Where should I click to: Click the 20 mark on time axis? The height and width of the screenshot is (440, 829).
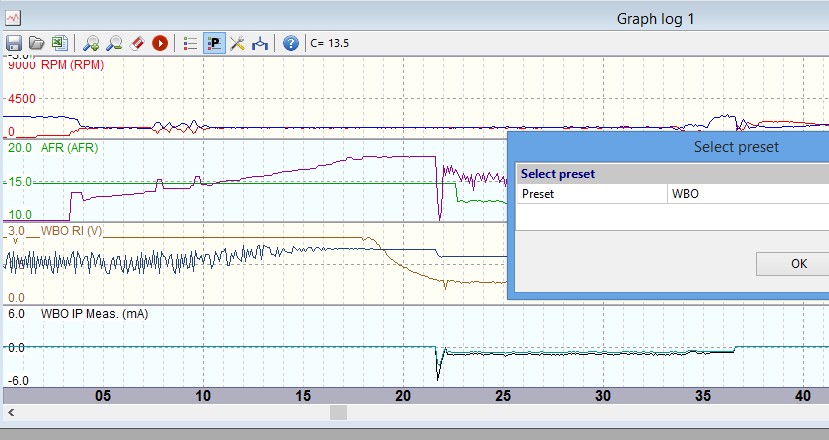click(402, 396)
